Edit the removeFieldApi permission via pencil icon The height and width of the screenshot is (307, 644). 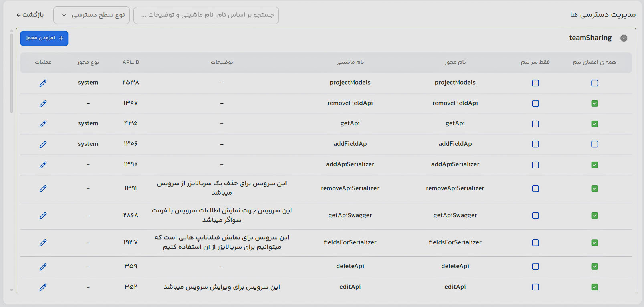[x=43, y=103]
